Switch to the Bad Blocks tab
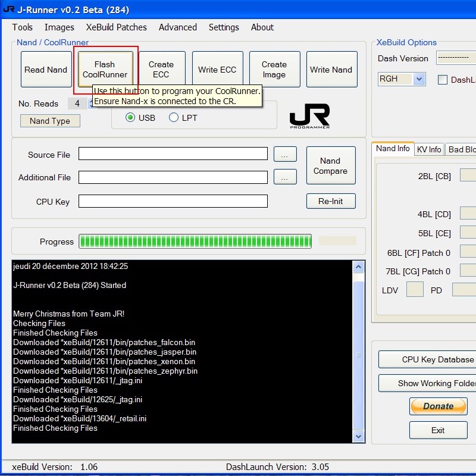476x476 pixels. (x=461, y=149)
